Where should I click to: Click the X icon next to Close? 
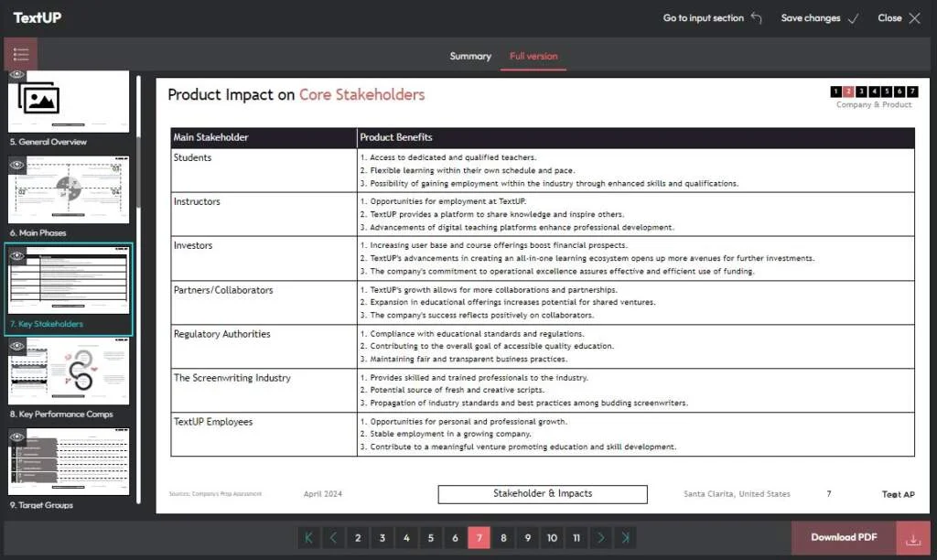click(915, 18)
